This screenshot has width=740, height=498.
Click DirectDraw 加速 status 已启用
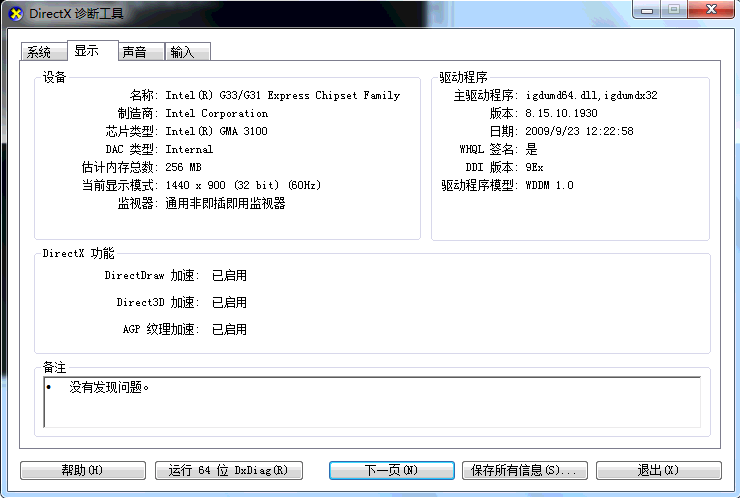coord(229,275)
